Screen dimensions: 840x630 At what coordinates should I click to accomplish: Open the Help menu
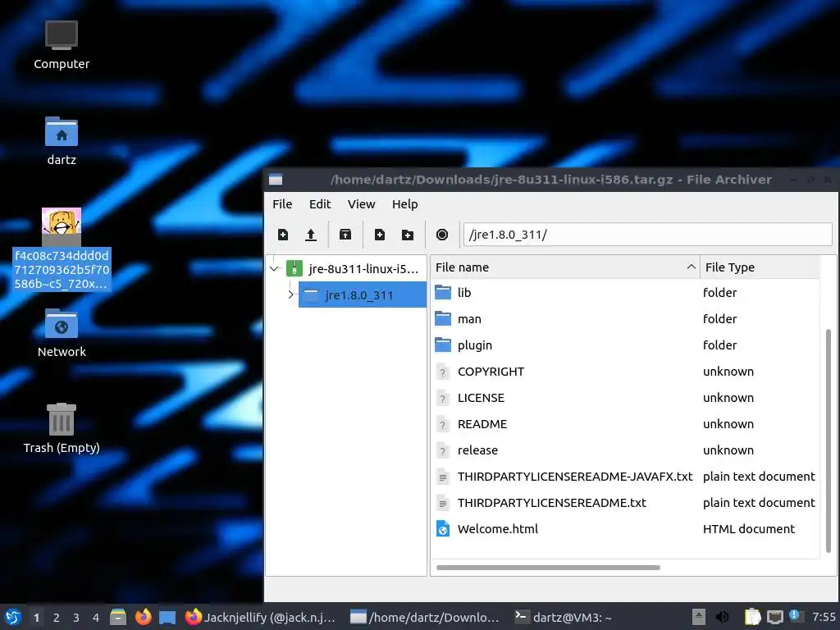coord(404,204)
